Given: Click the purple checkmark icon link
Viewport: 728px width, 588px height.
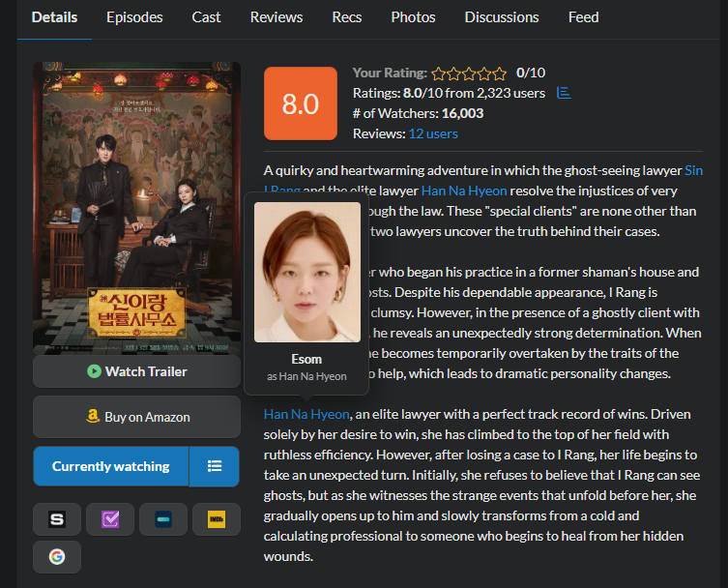Looking at the screenshot, I should [110, 519].
